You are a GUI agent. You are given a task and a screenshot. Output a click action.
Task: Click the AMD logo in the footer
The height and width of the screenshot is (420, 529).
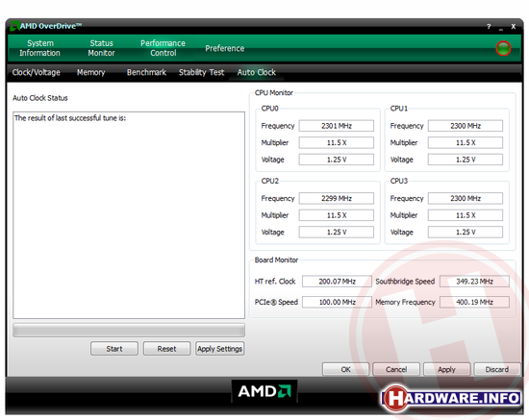[x=264, y=391]
